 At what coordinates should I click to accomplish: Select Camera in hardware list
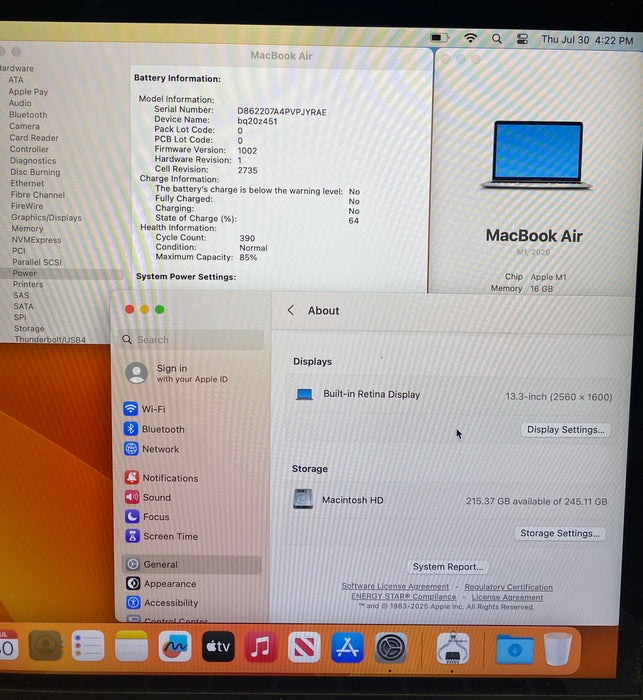[x=25, y=126]
